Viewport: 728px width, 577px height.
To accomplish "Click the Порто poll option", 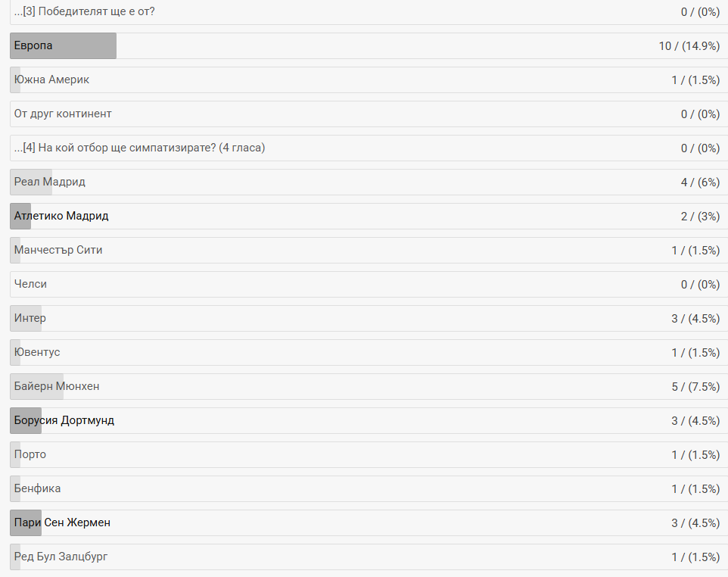I will coord(369,454).
